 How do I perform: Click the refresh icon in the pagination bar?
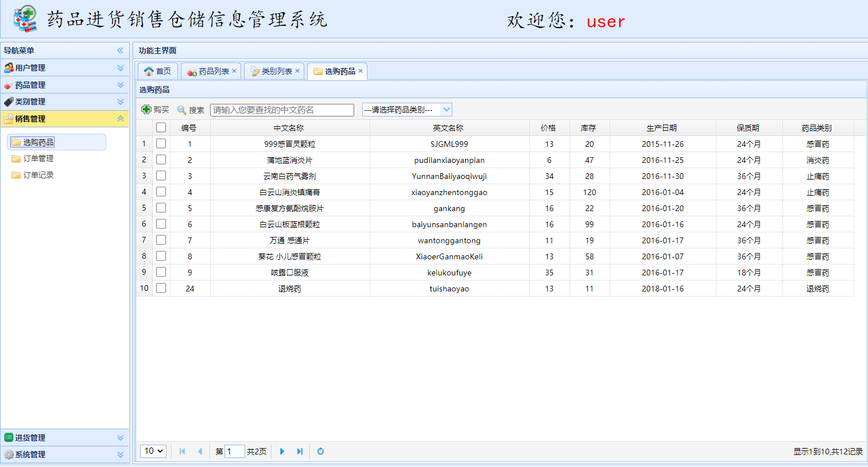[320, 452]
